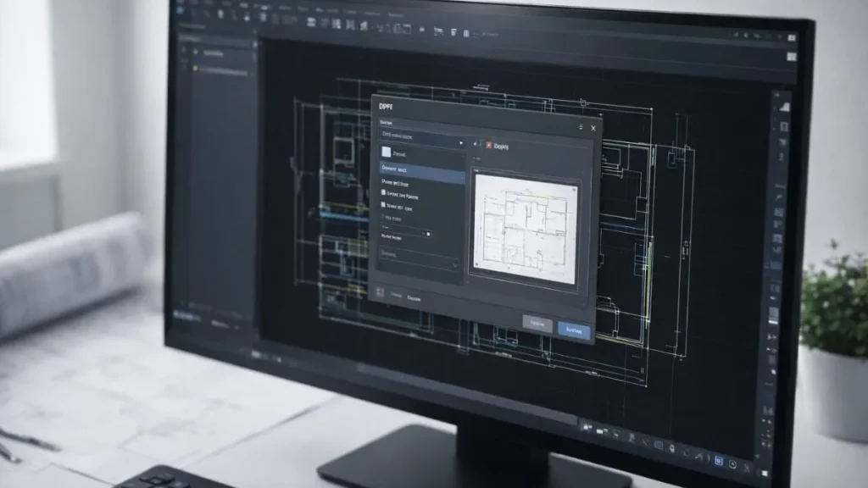The width and height of the screenshot is (868, 488).
Task: Click the floor plan preview thumbnail
Action: [526, 227]
